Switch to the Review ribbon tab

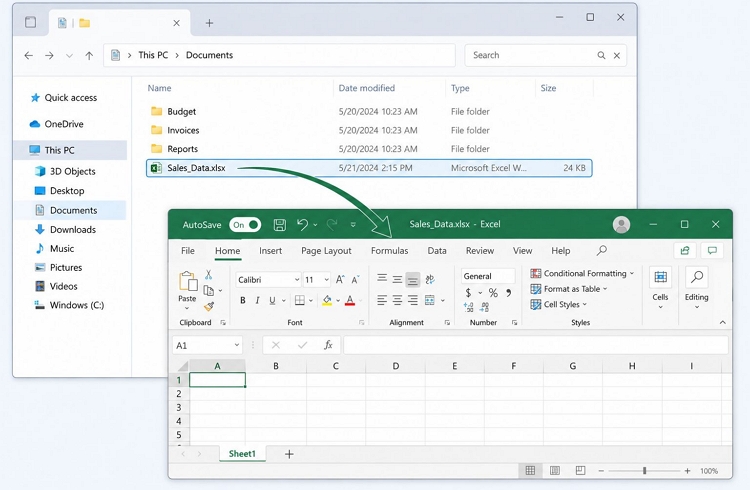point(480,251)
